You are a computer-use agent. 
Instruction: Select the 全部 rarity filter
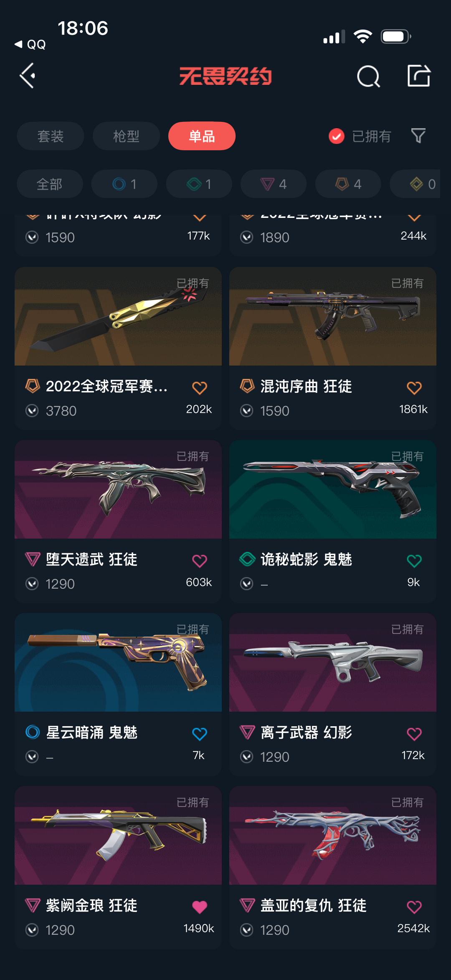[50, 184]
